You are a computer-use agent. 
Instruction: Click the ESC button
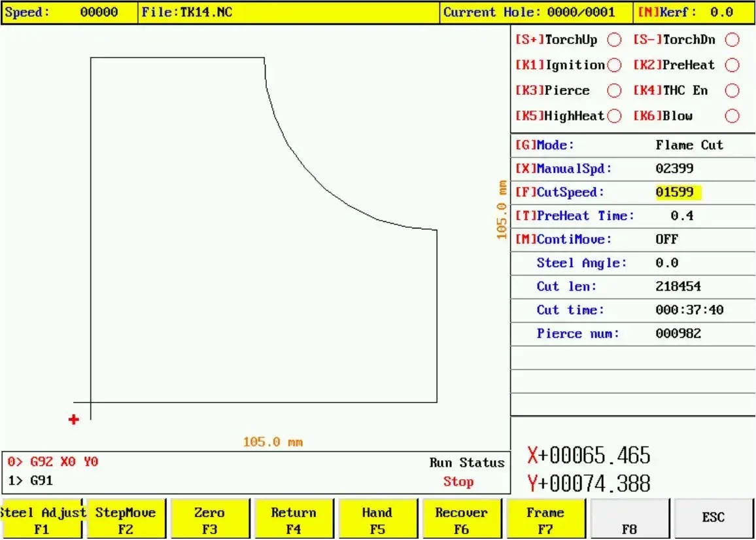pyautogui.click(x=713, y=518)
